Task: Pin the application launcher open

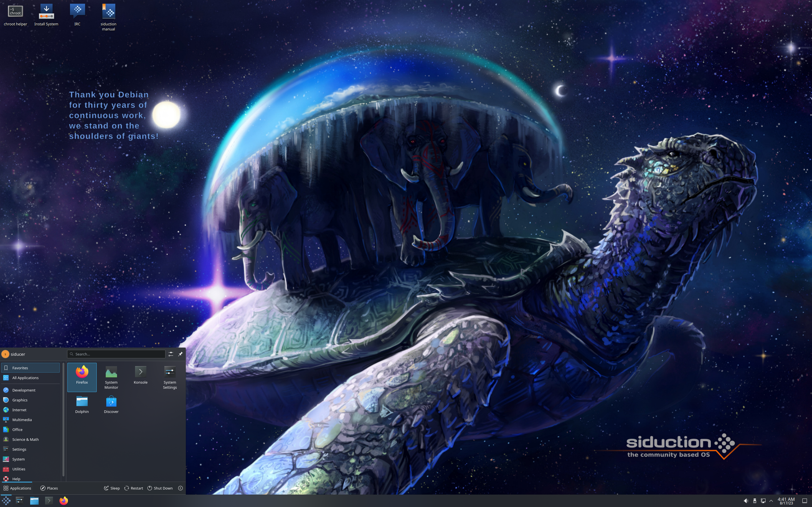Action: 180,354
